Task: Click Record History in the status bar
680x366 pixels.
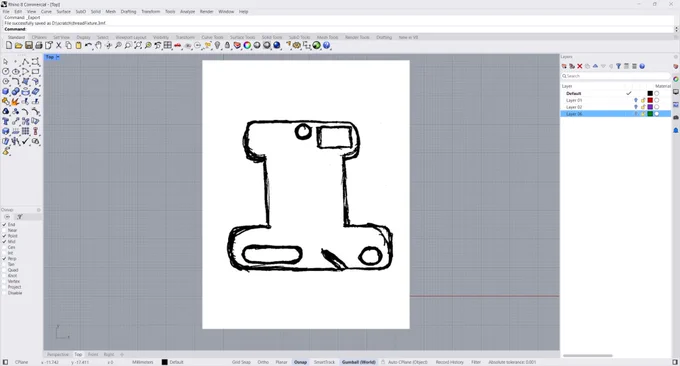Action: (450, 362)
